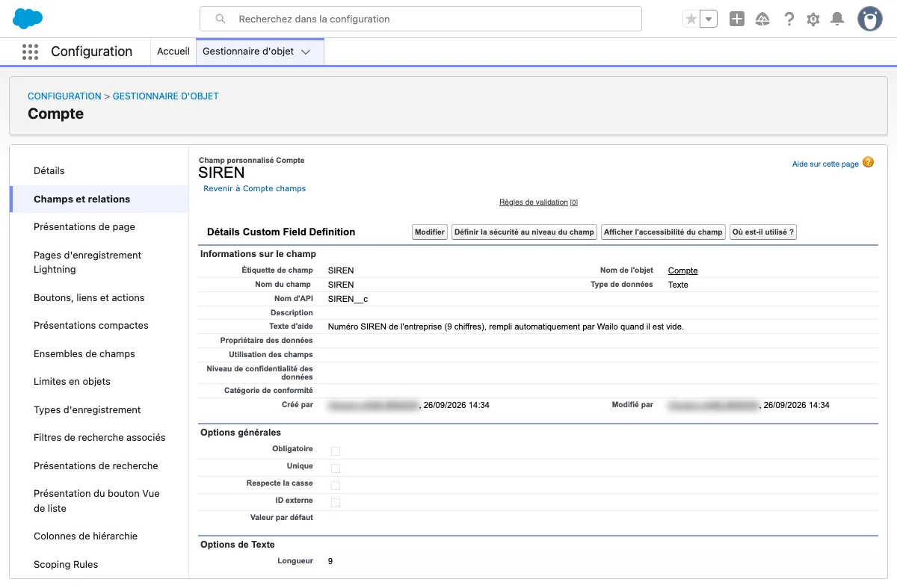Open the global actions plus icon
Viewport: 897px width, 588px height.
pos(737,19)
